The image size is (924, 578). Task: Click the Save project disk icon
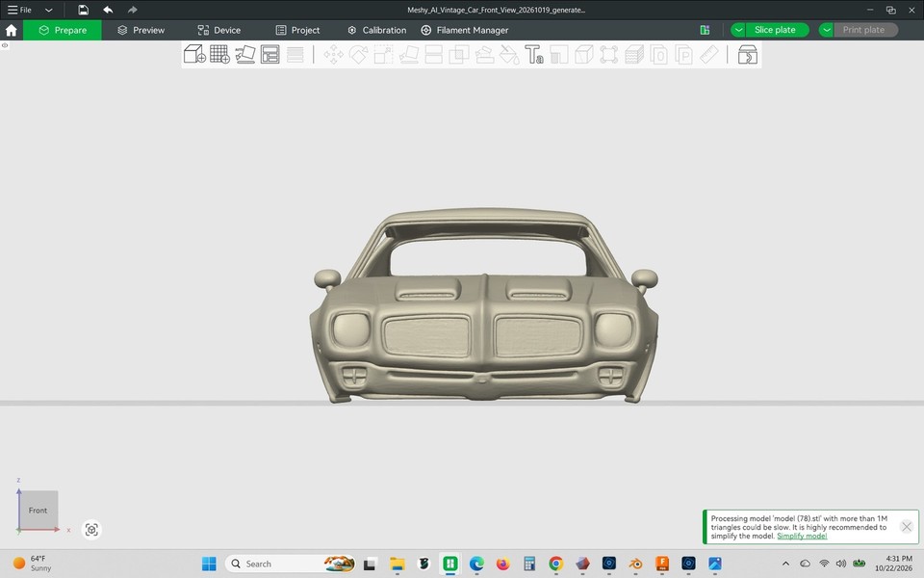83,10
